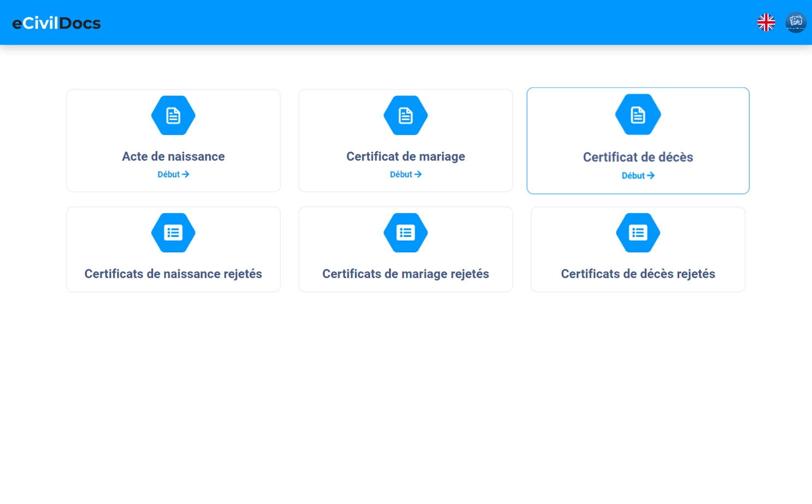The height and width of the screenshot is (504, 812).
Task: Select the Certificats de mariage rejetés list icon
Action: tap(405, 233)
